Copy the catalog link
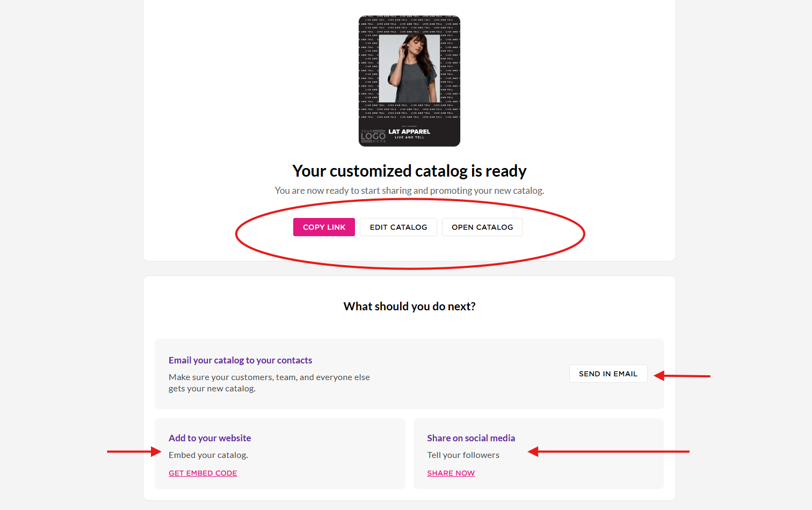The height and width of the screenshot is (510, 812). 324,227
